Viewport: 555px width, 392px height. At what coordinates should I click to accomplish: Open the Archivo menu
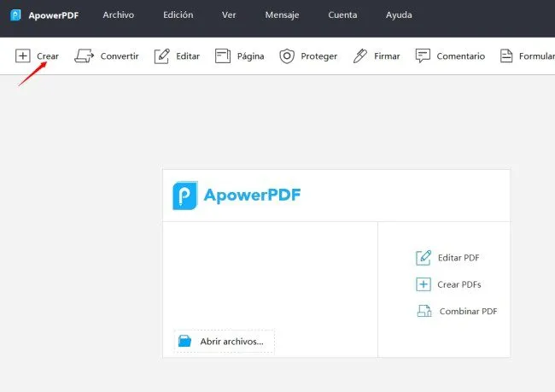coord(119,15)
